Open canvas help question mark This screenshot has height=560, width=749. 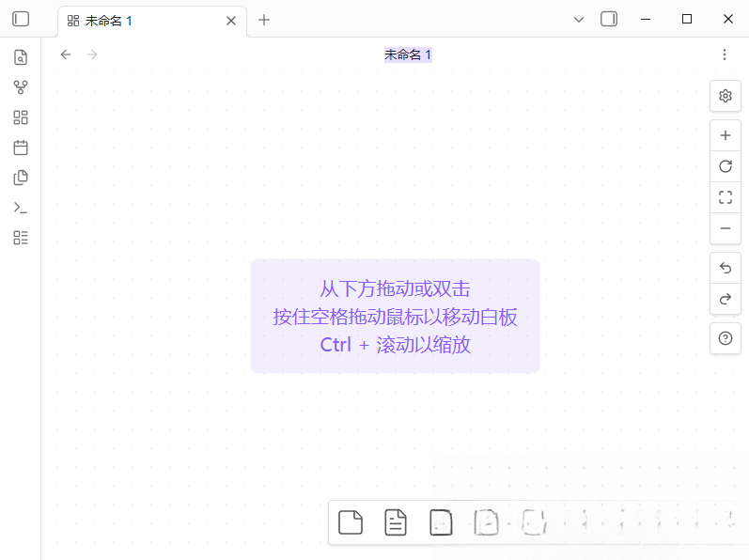click(x=726, y=338)
